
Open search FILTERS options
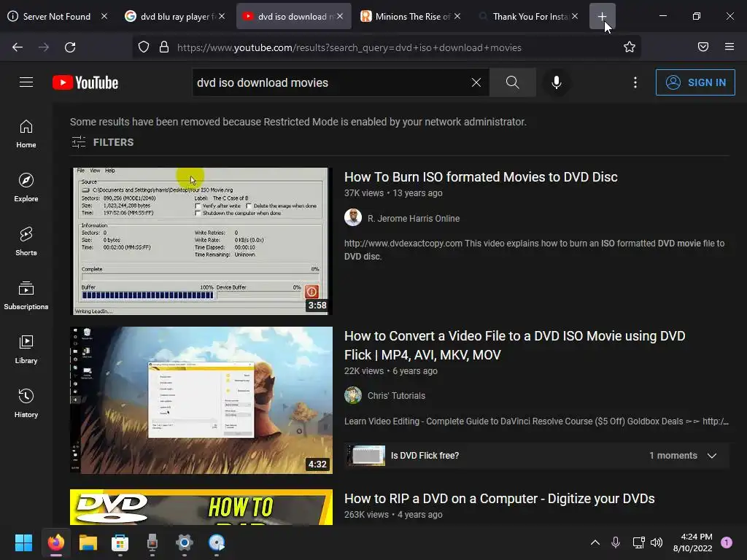(102, 142)
